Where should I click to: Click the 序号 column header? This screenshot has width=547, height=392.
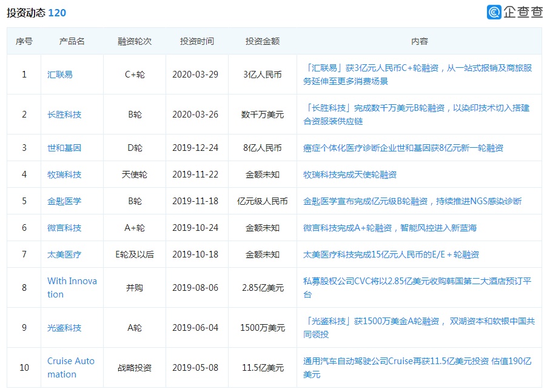click(24, 41)
